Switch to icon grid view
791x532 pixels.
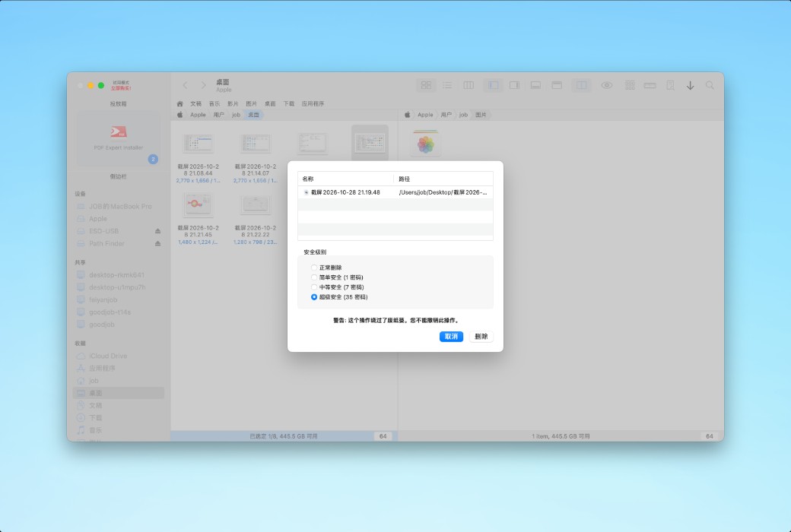coord(426,85)
